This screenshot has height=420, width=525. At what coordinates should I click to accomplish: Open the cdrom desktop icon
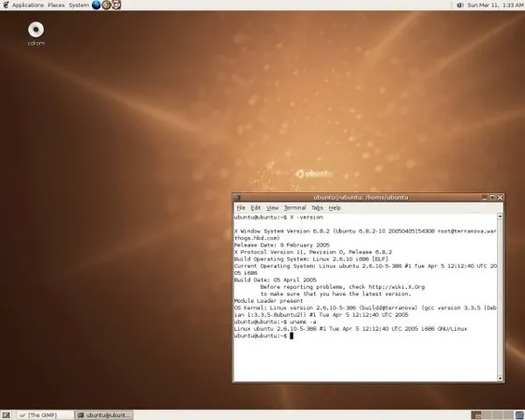pyautogui.click(x=36, y=34)
